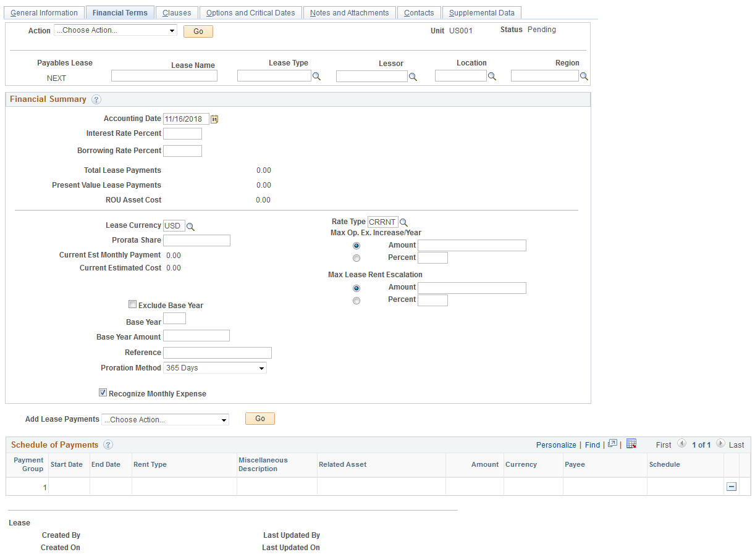Open the Action choose-action dropdown
Image resolution: width=755 pixels, height=560 pixels.
(x=115, y=30)
